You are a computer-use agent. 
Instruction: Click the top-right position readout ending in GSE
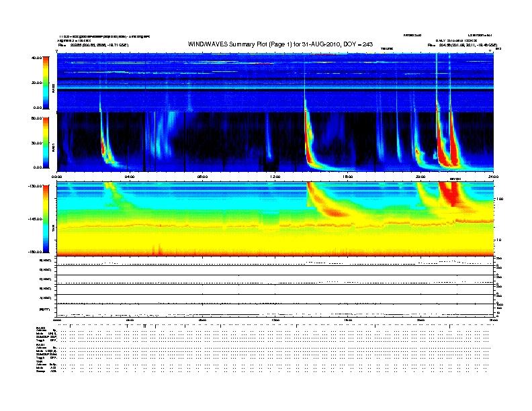coord(462,45)
